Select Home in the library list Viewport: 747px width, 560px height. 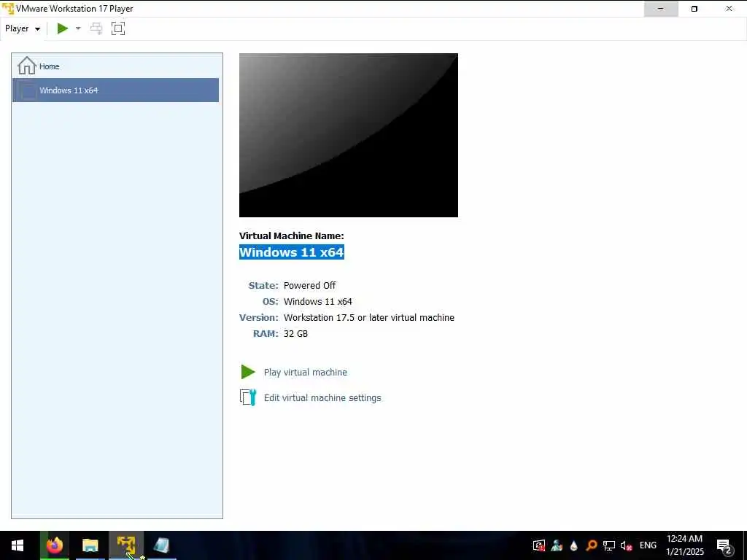coord(115,66)
